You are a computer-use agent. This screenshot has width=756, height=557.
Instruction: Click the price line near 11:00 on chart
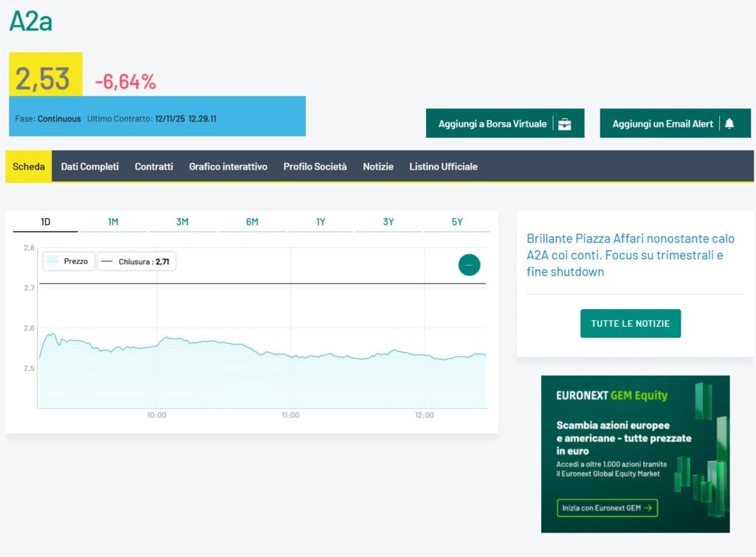[291, 355]
